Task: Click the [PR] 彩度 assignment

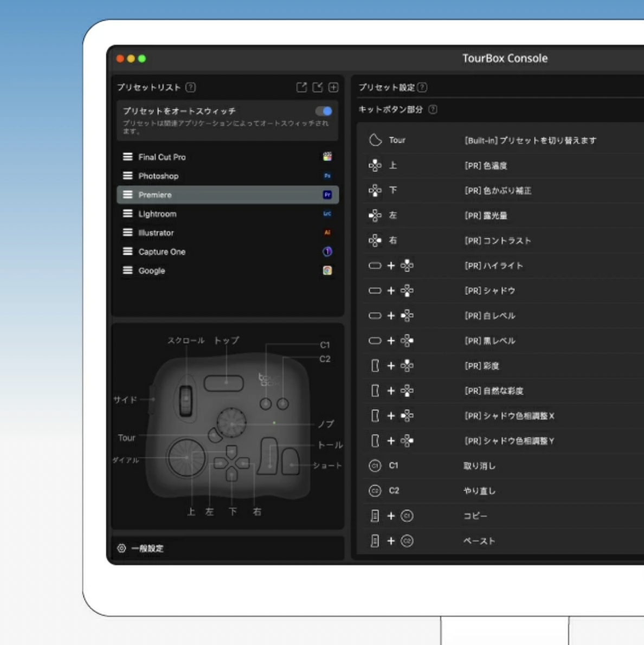Action: tap(481, 366)
